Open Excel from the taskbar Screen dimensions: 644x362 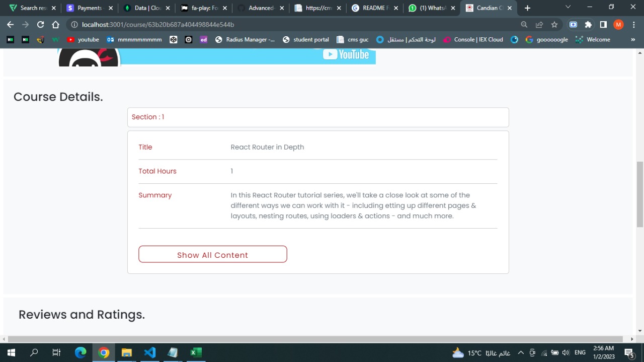(196, 352)
